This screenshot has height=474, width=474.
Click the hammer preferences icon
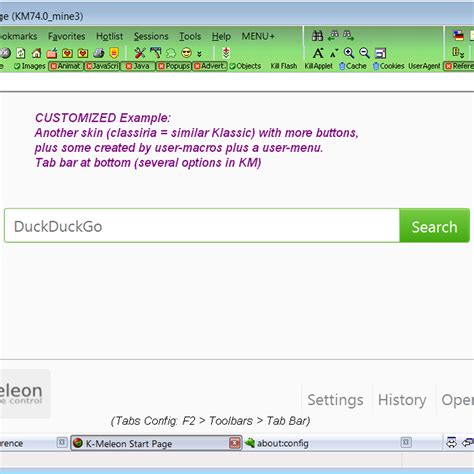[155, 53]
